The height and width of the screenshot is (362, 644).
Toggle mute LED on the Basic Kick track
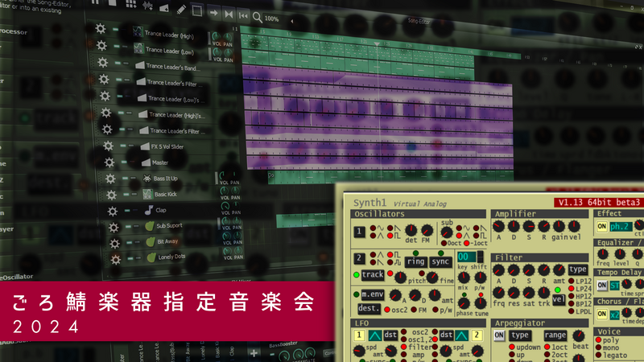(126, 195)
